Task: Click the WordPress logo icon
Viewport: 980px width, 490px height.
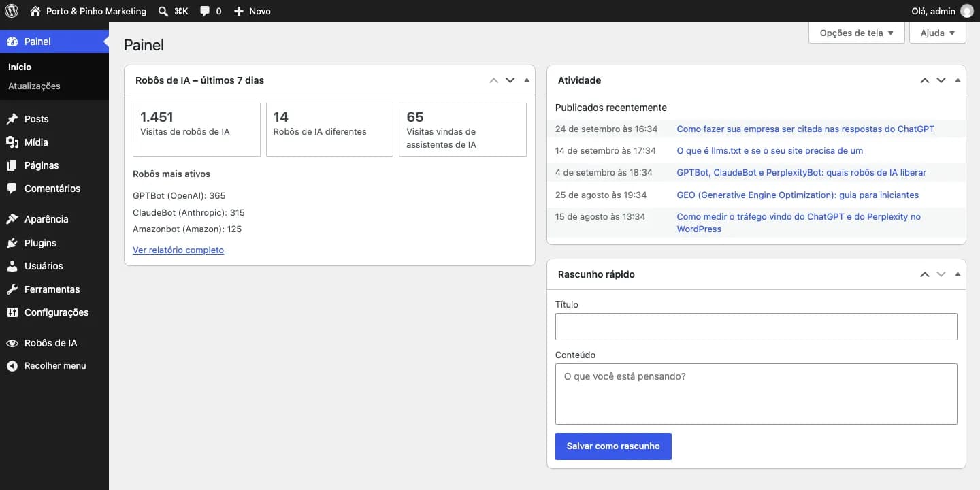Action: [x=11, y=11]
